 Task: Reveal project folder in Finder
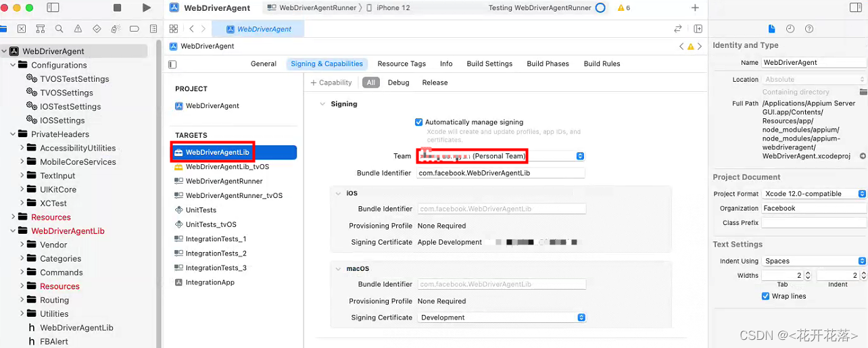pos(863,92)
